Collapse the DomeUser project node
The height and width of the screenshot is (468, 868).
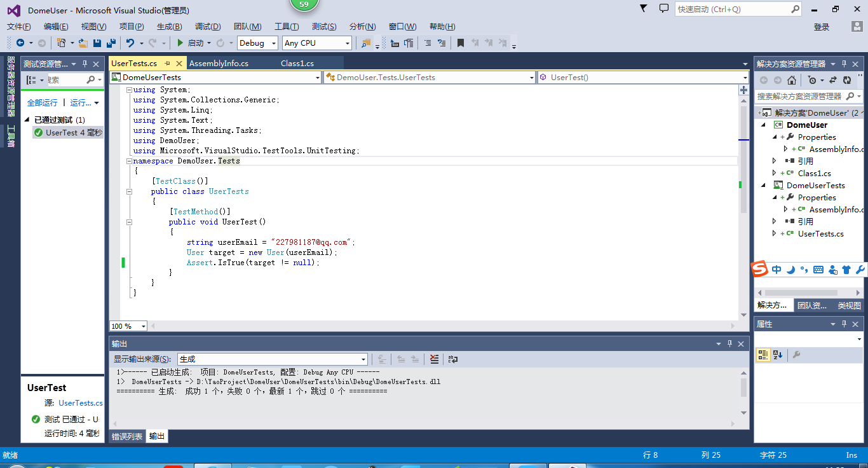(764, 125)
